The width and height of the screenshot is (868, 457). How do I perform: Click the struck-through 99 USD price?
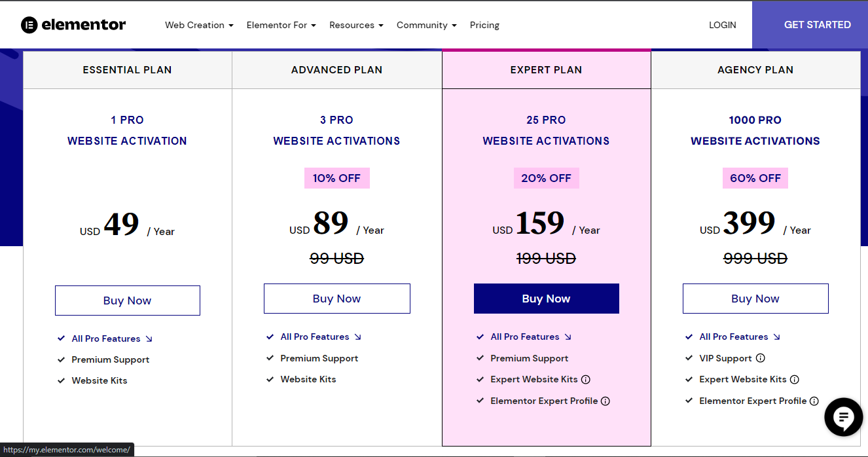pos(337,259)
